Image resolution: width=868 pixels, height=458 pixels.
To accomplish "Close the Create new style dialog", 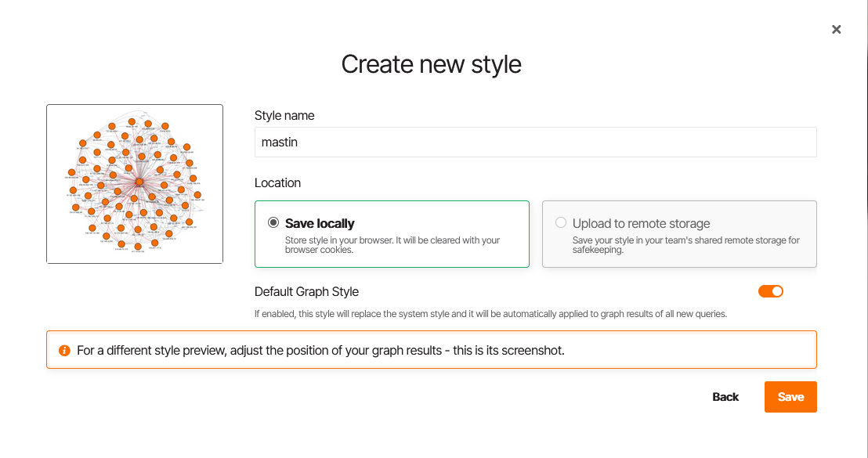I will (x=836, y=30).
